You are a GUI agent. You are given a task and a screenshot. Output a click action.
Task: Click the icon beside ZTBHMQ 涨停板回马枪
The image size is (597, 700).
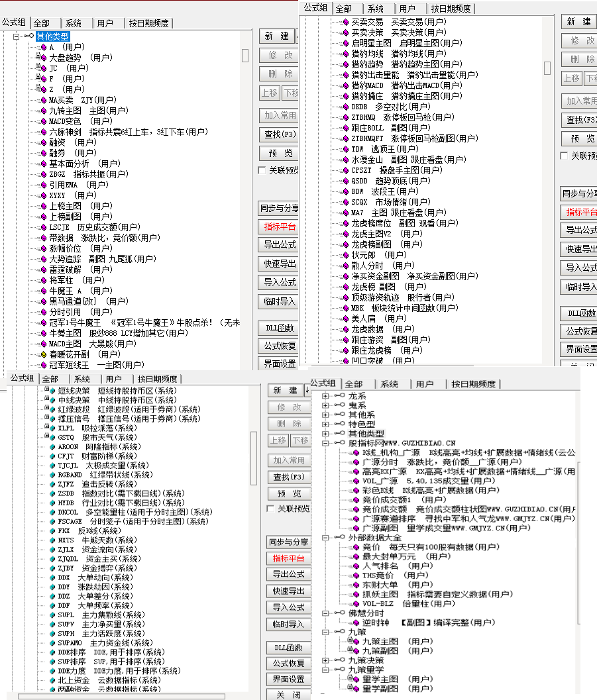[346, 117]
